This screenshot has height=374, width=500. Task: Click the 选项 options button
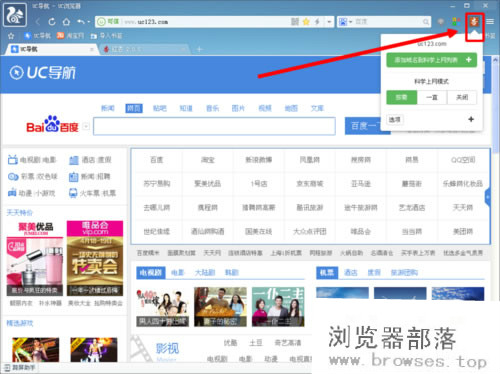(x=395, y=119)
